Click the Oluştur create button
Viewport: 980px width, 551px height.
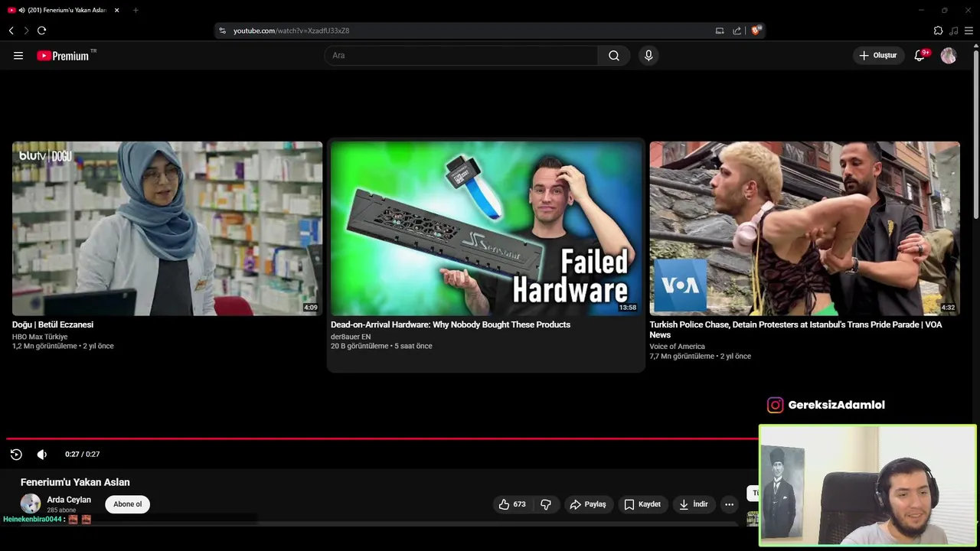[878, 55]
